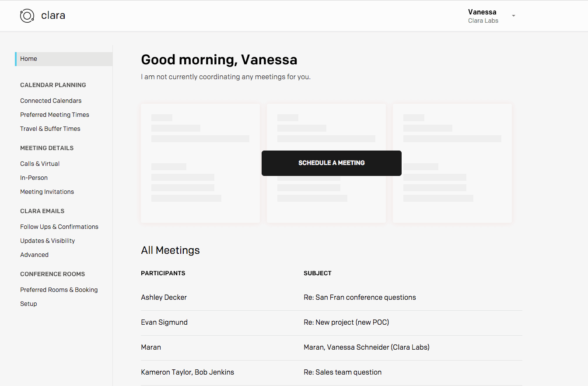Open Ashley Decker meeting row
Viewport: 588px width, 386px height.
pos(164,298)
